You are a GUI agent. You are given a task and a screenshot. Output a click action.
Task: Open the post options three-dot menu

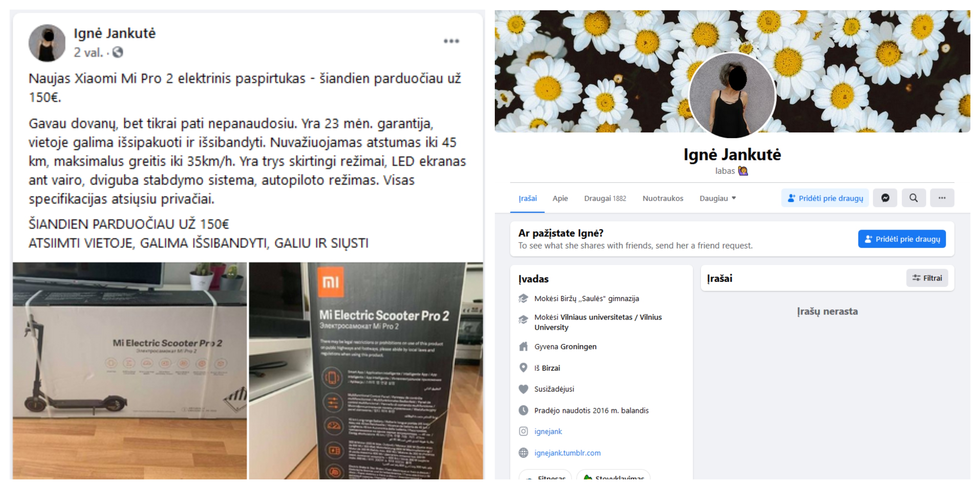pos(451,41)
